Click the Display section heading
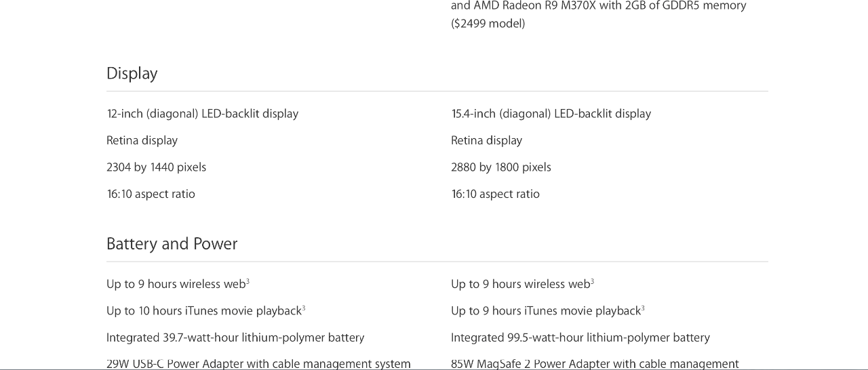 (x=132, y=73)
